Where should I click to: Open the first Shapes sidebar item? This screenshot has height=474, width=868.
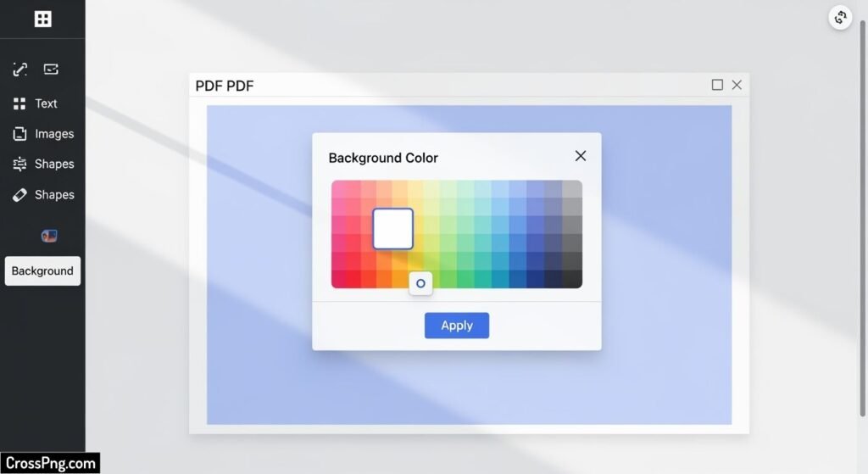pyautogui.click(x=54, y=164)
